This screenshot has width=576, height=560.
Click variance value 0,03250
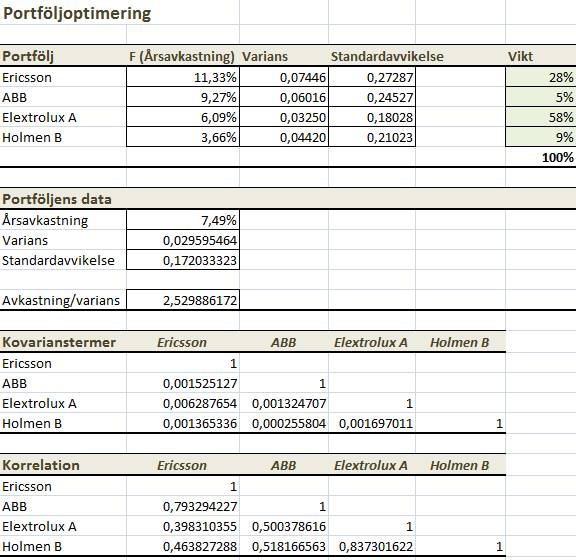284,117
